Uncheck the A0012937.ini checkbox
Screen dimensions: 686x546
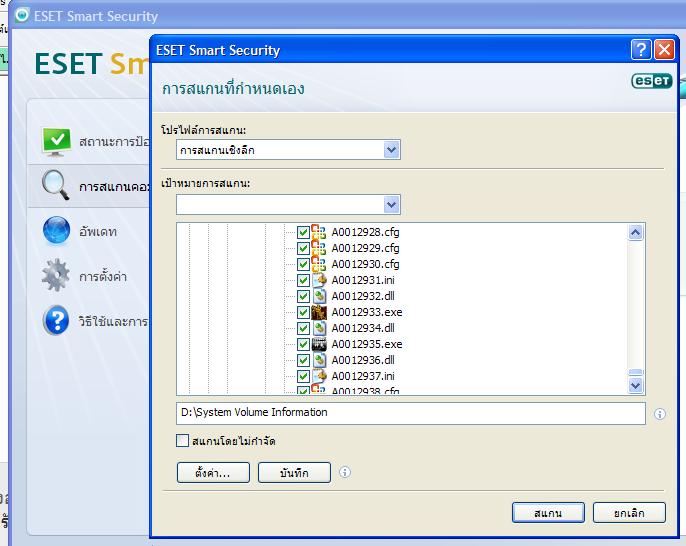click(x=303, y=377)
